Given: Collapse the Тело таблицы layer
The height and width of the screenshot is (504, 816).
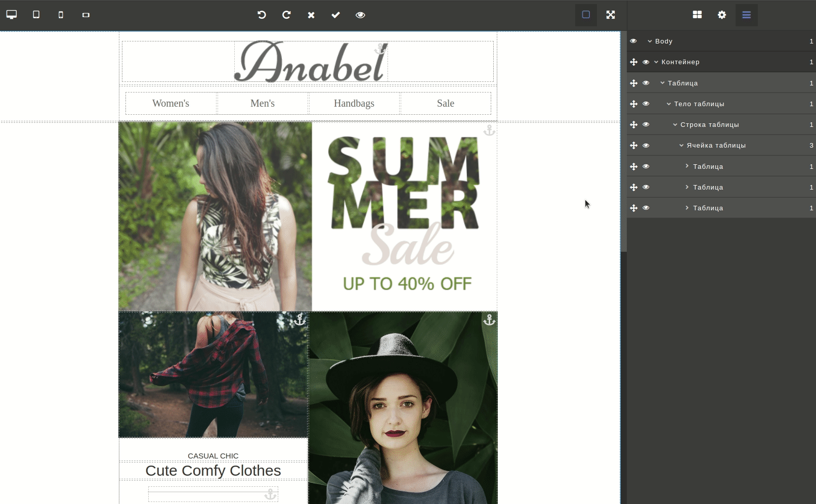Looking at the screenshot, I should click(669, 104).
